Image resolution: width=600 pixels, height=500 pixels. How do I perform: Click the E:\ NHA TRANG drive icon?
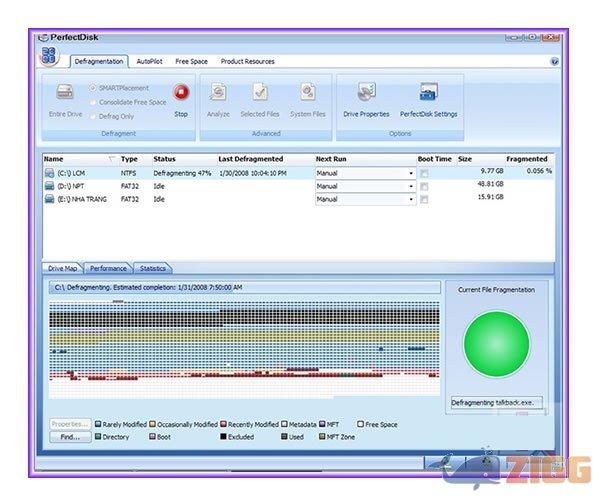click(x=49, y=199)
